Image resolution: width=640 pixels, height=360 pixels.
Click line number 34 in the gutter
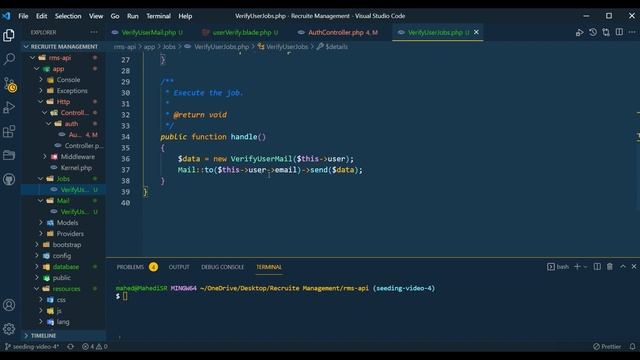(125, 137)
